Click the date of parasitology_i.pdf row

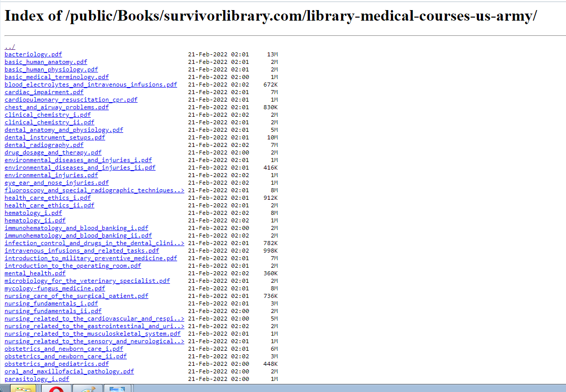(218, 379)
